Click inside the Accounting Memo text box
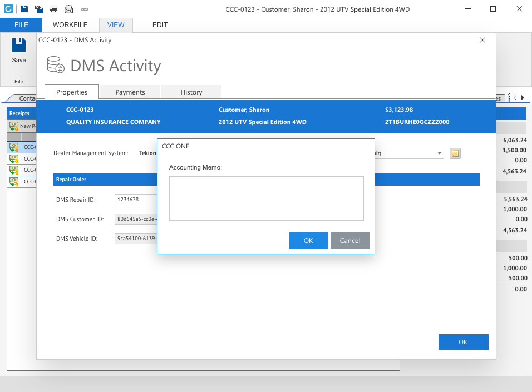The width and height of the screenshot is (532, 392). (267, 199)
